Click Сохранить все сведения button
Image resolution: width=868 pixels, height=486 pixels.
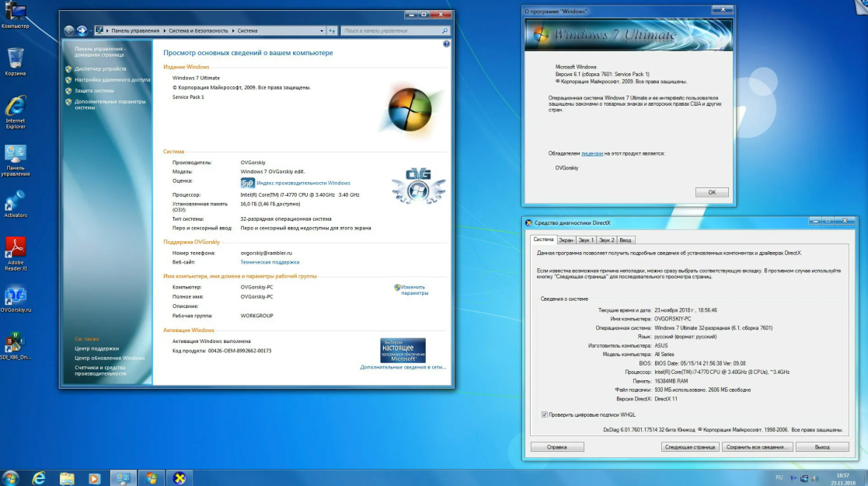pos(757,447)
